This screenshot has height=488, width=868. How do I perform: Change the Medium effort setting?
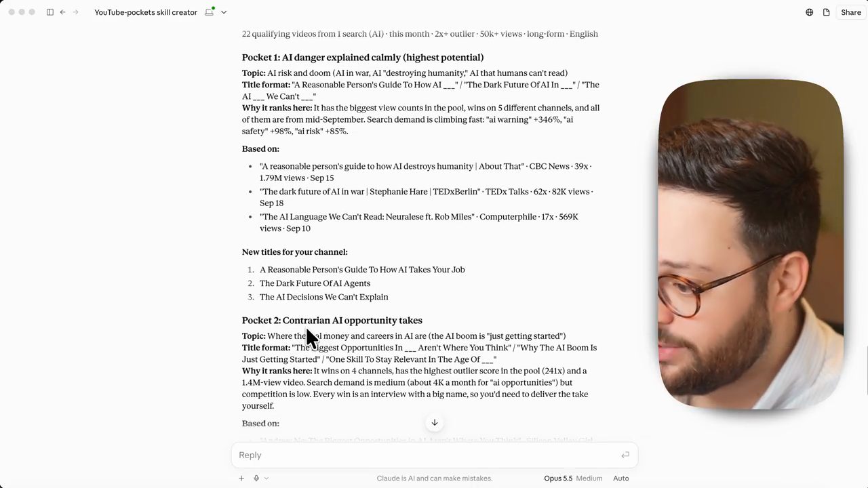click(x=589, y=478)
